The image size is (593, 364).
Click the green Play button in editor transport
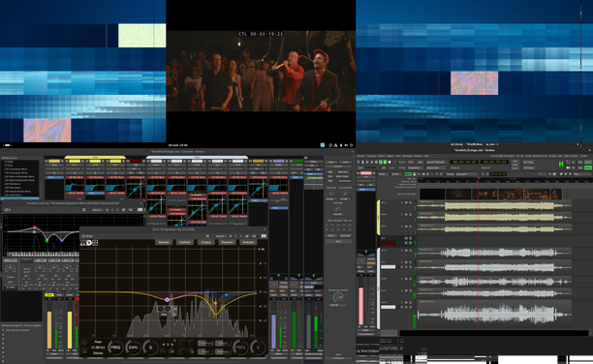point(385,163)
